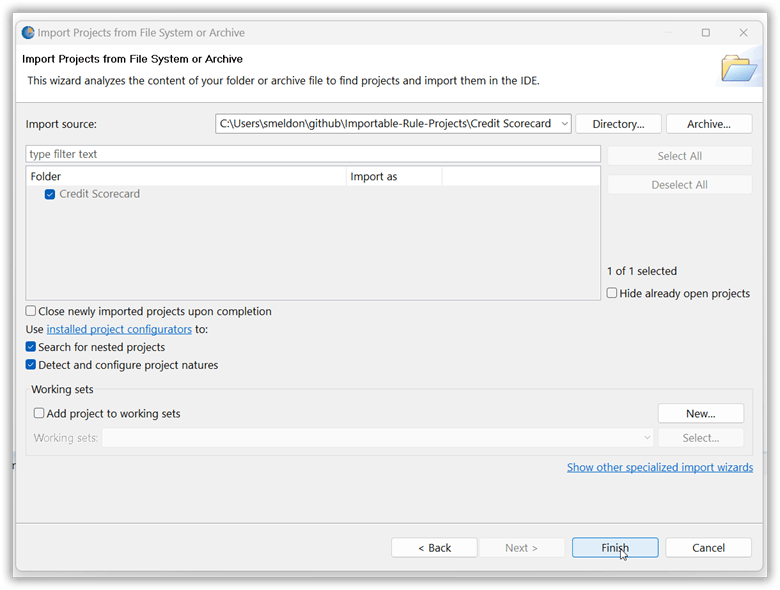This screenshot has width=780, height=590.
Task: Disable Detect and configure project natures
Action: [31, 365]
